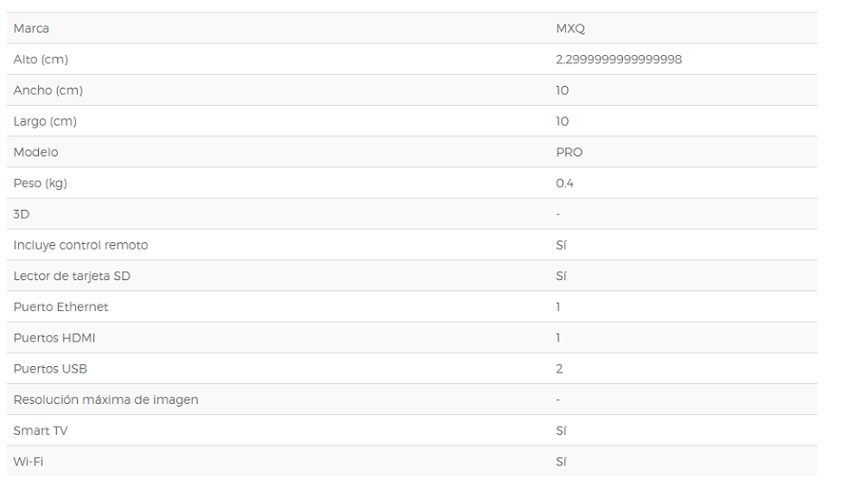Viewport: 868px width, 489px height.
Task: Select the PRO model value
Action: click(569, 152)
